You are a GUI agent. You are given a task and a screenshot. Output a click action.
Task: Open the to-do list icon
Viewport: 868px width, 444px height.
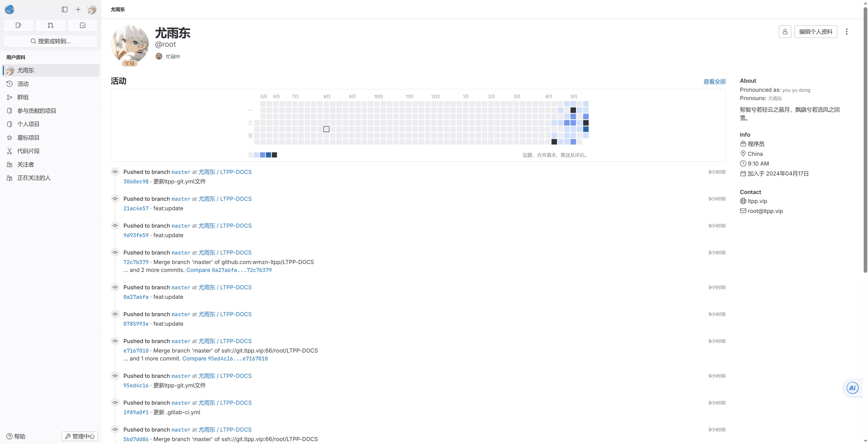tap(83, 25)
